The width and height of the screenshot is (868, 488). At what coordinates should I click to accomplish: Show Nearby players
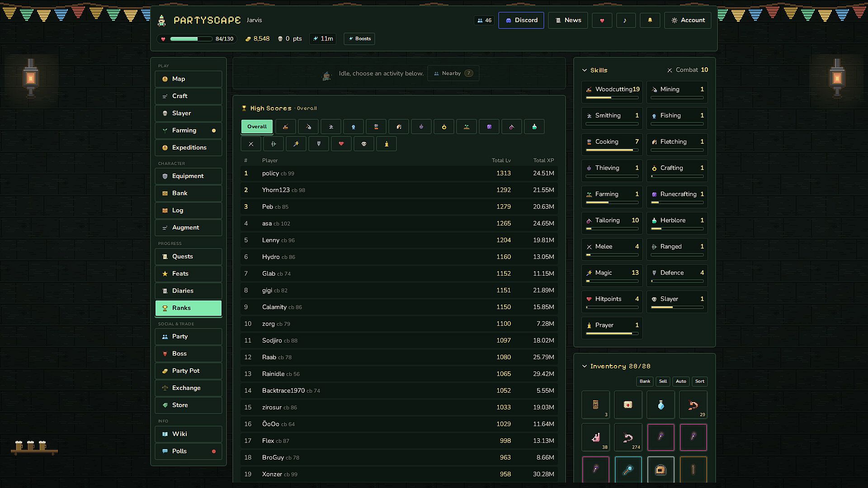(453, 74)
